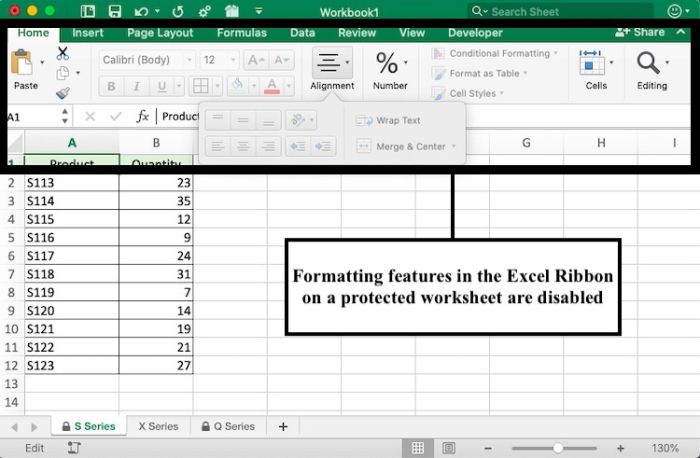Select Align Left in alignment popup
Viewport: 700px width, 458px height.
218,146
